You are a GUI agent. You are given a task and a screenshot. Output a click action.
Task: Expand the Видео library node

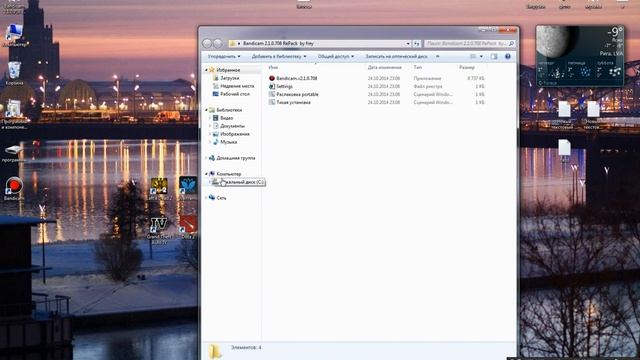[x=210, y=118]
